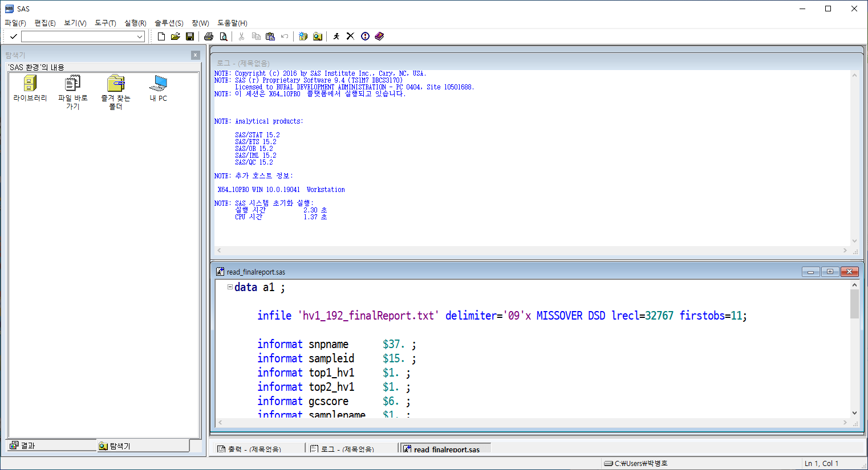Click the Copy toolbar icon

coord(256,36)
